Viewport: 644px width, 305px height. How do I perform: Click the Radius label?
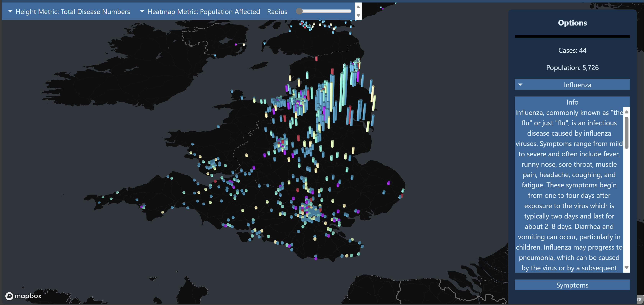pyautogui.click(x=277, y=12)
